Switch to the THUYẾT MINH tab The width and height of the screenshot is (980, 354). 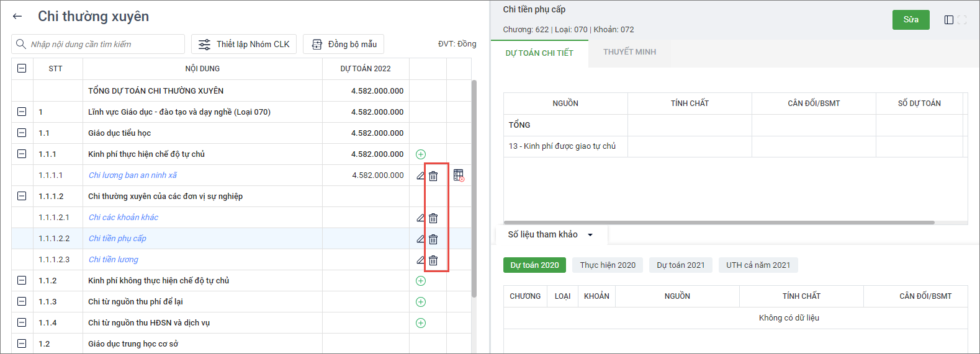click(629, 52)
